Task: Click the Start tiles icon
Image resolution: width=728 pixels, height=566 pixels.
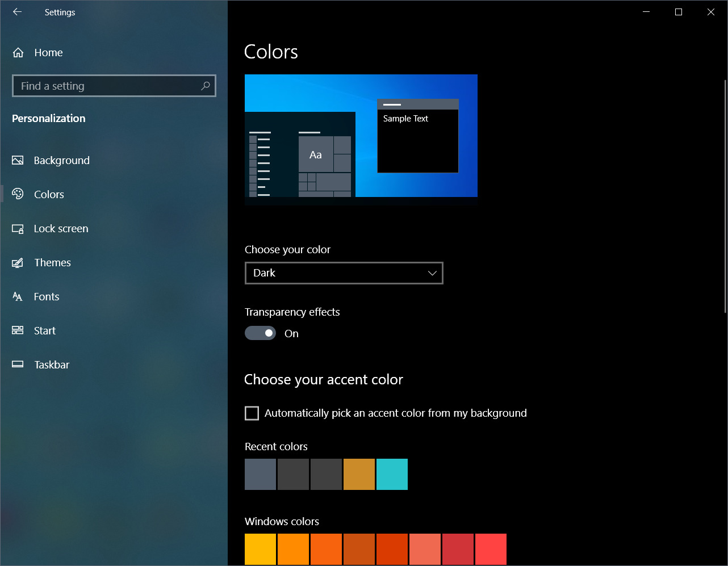Action: click(x=18, y=330)
